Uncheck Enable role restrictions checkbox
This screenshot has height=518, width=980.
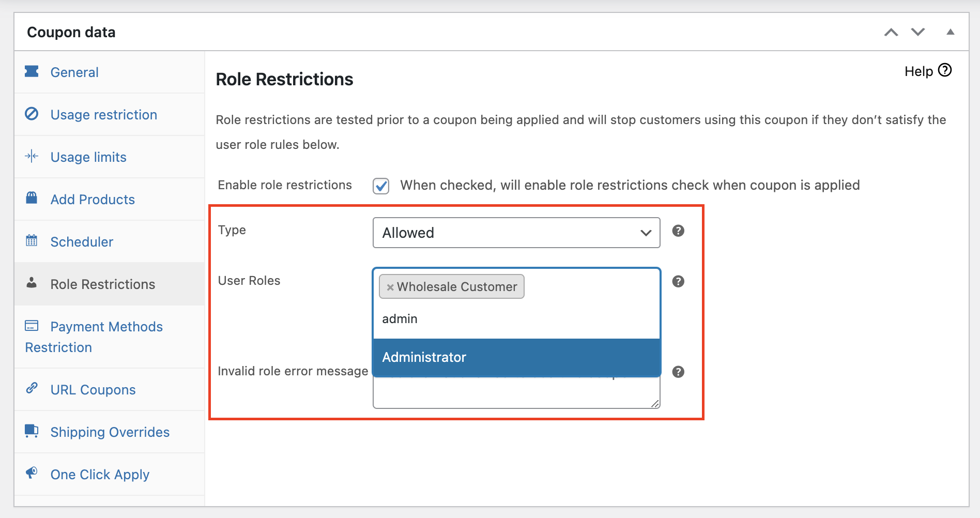point(381,186)
